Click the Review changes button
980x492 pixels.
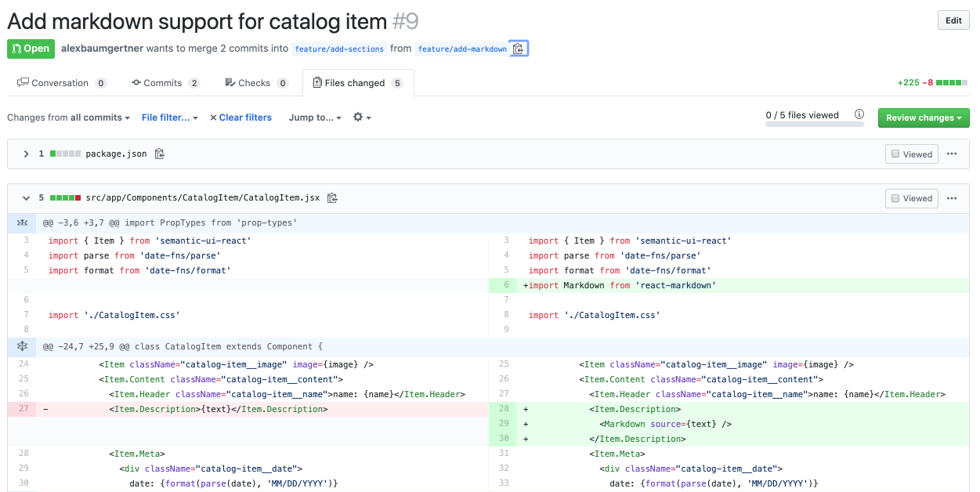click(923, 118)
